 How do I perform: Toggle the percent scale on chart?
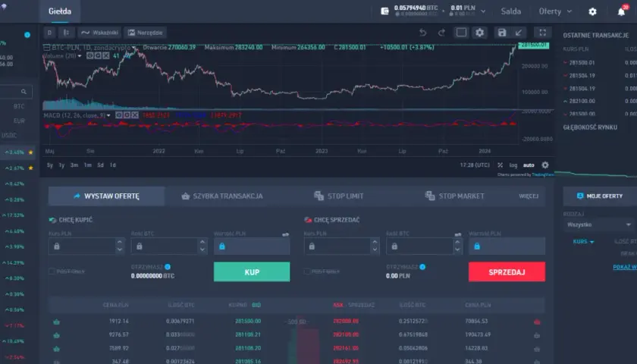[500, 165]
